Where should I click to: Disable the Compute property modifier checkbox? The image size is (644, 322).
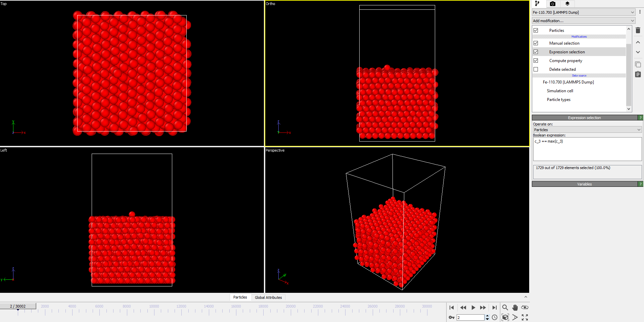pos(536,61)
